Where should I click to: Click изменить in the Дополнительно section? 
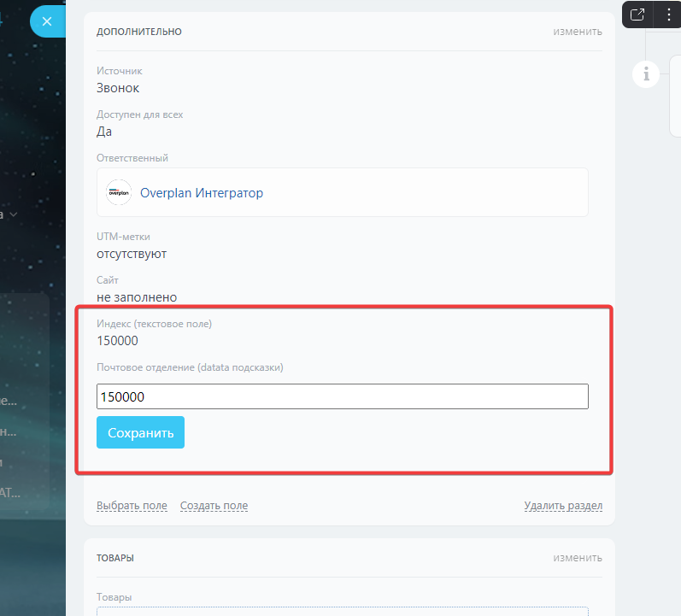pos(577,32)
